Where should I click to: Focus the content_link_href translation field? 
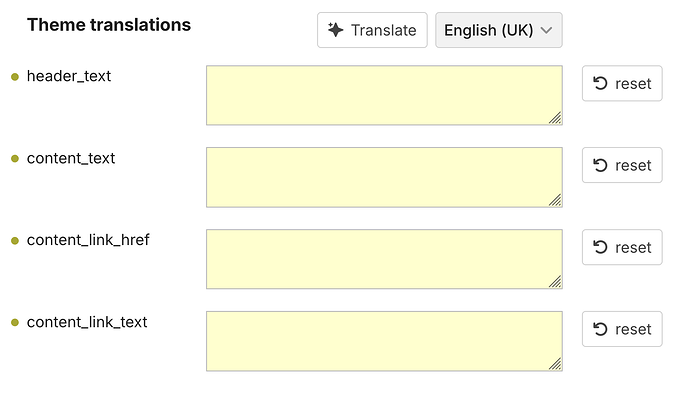[x=384, y=259]
